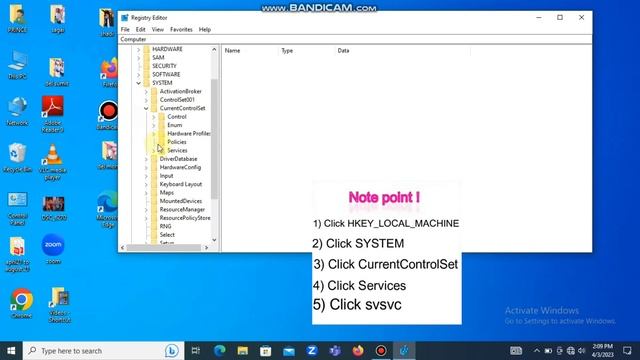The height and width of the screenshot is (360, 640).
Task: Expand the Control subkey
Action: (x=154, y=117)
